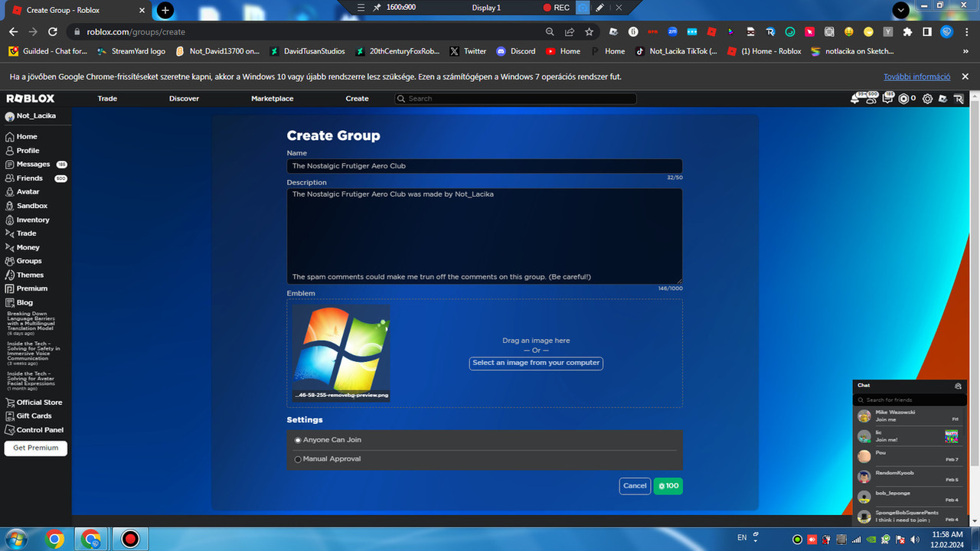Click the volume icon in system tray
The height and width of the screenshot is (551, 980).
914,539
